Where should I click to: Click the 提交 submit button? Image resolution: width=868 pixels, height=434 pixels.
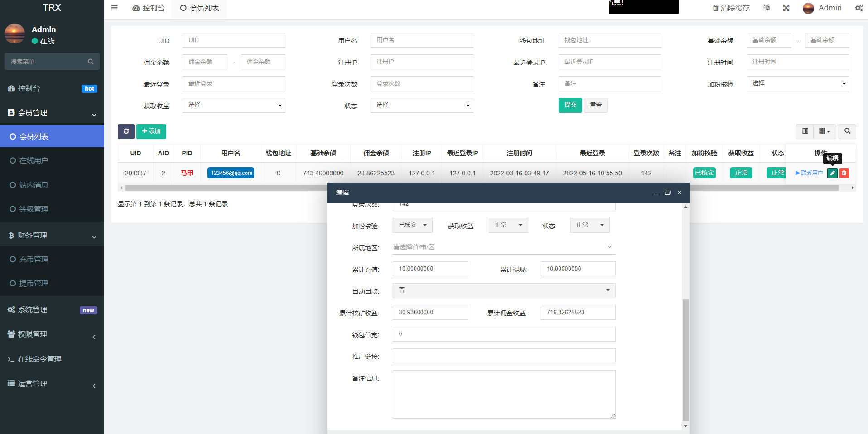coord(570,105)
